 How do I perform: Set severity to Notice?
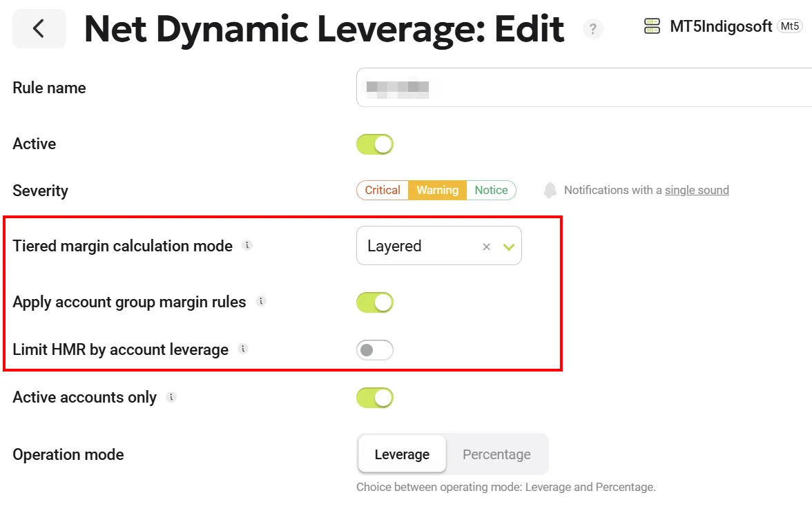click(491, 190)
